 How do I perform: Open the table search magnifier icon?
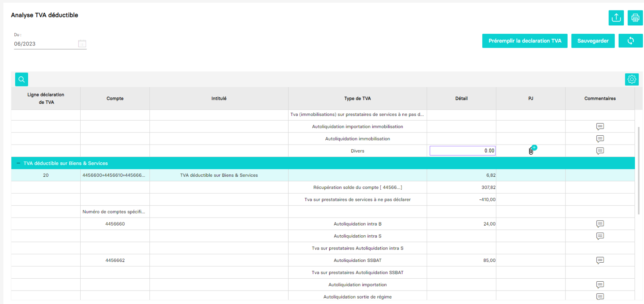(22, 79)
